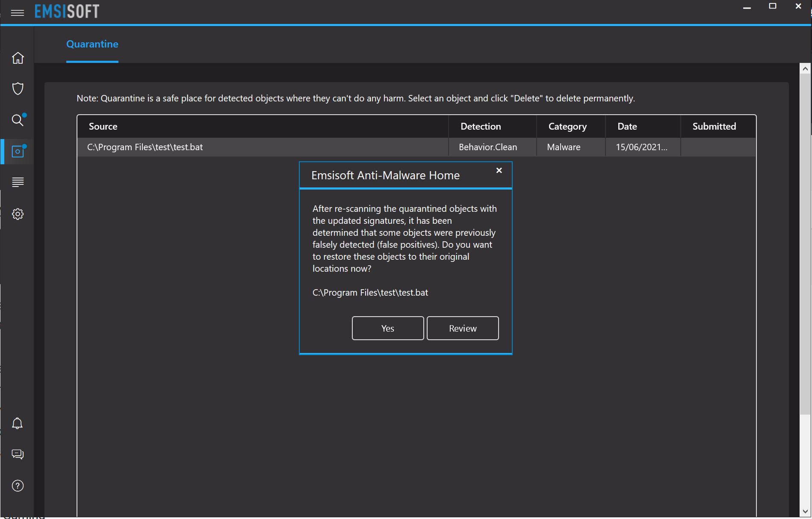
Task: Sort by the Submitted column header
Action: 718,126
